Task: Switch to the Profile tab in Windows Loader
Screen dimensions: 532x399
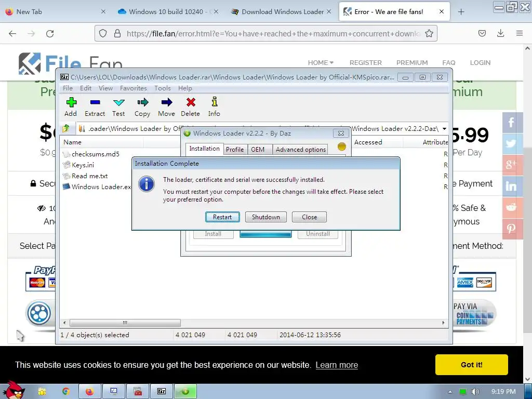Action: (x=235, y=150)
